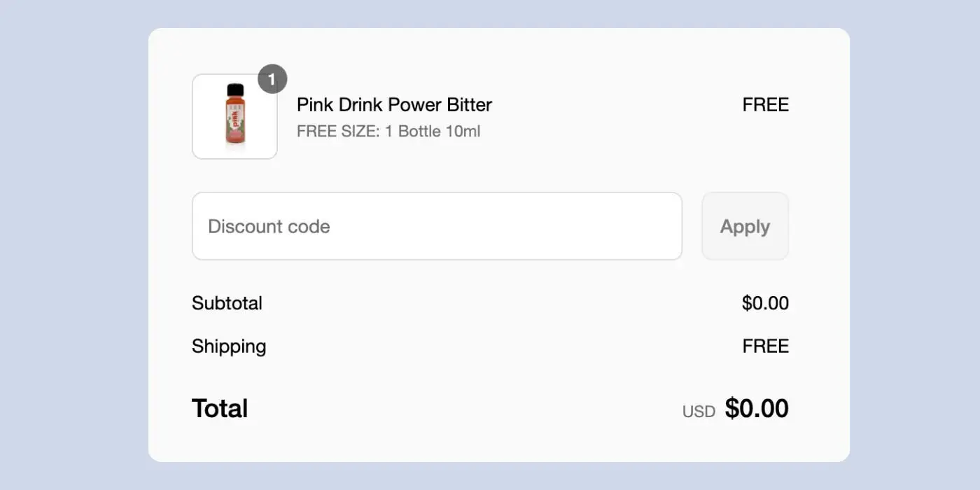This screenshot has width=980, height=490.
Task: Click the quantity badge showing 1
Action: pos(272,79)
